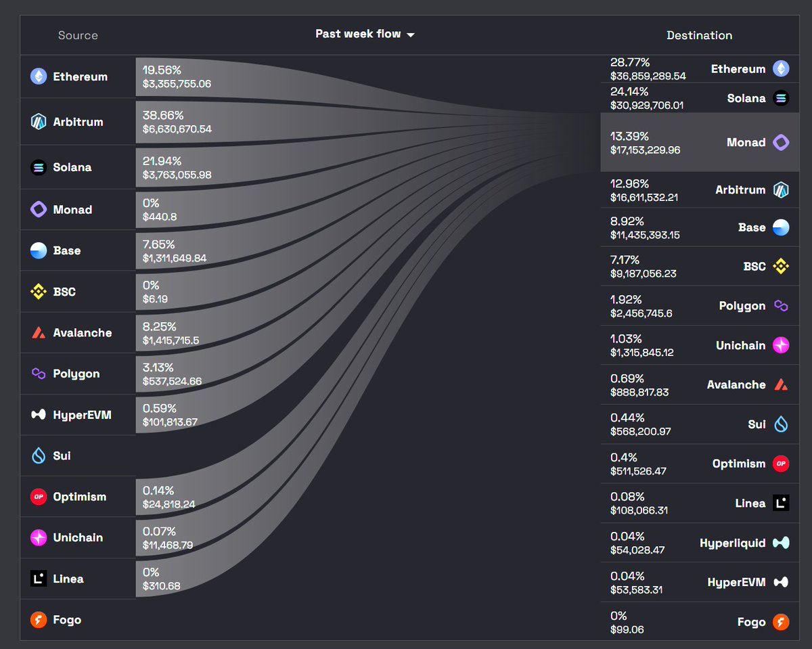Viewport: 812px width, 649px height.
Task: Select Polygon label in Source list
Action: click(76, 374)
